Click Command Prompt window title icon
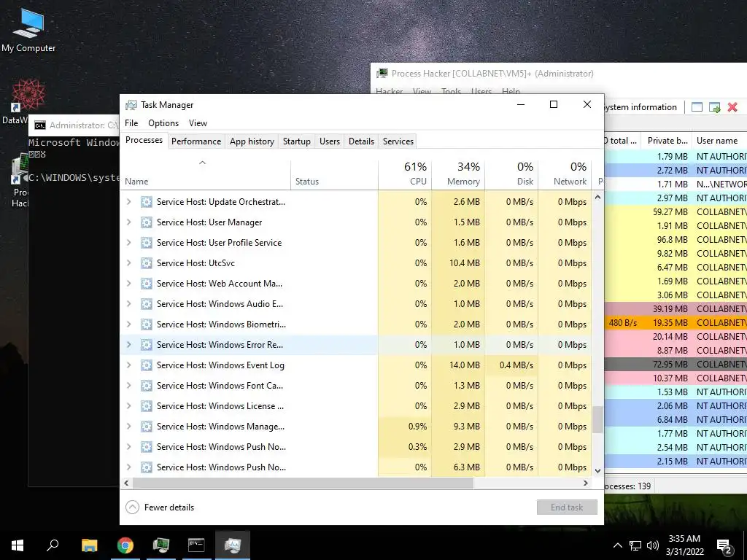This screenshot has height=560, width=747. (40, 125)
